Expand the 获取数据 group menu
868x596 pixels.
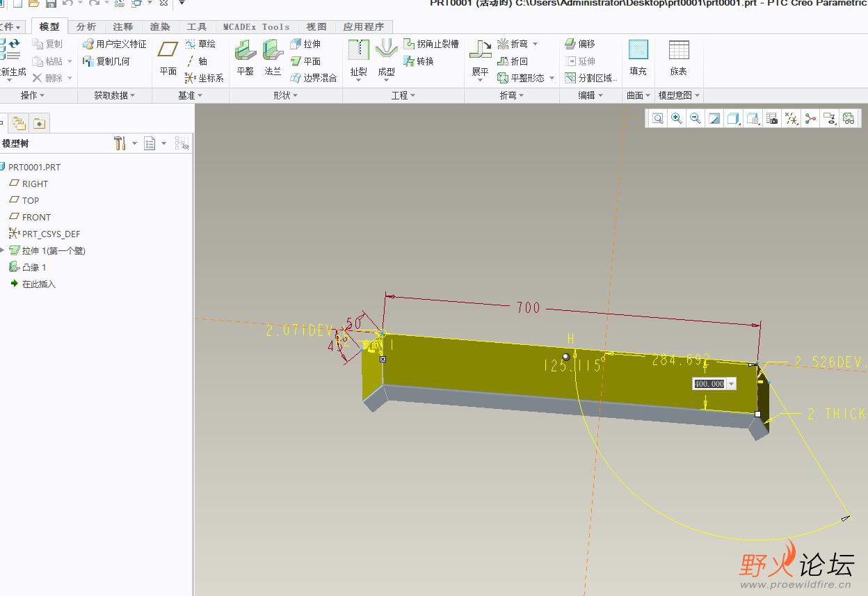tap(115, 95)
